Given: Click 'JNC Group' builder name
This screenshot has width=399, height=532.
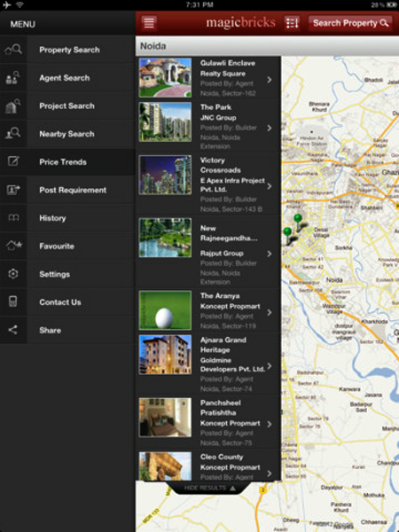Looking at the screenshot, I should coord(218,118).
